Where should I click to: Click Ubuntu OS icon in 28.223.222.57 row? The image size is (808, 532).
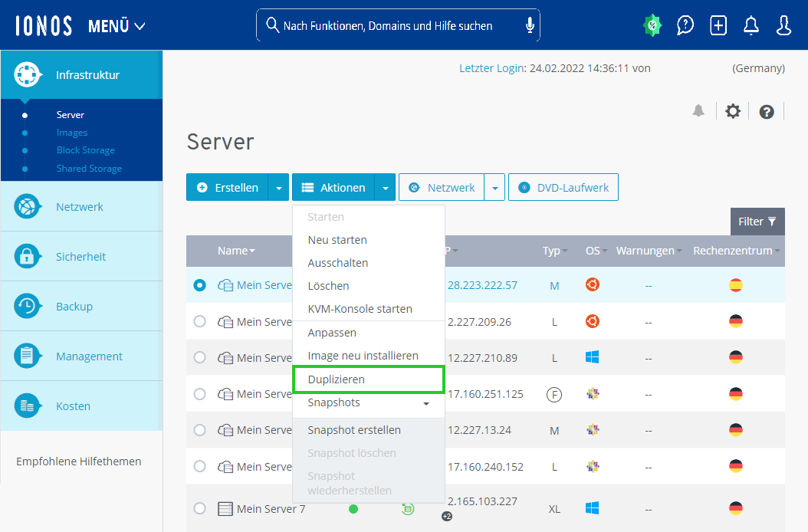tap(593, 284)
